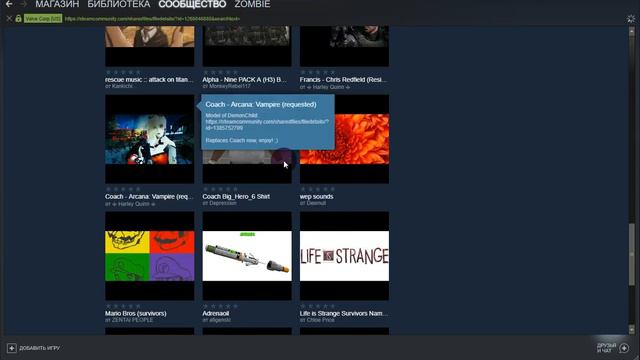
Task: Open Mario Bros (survivors) title link
Action: [136, 313]
